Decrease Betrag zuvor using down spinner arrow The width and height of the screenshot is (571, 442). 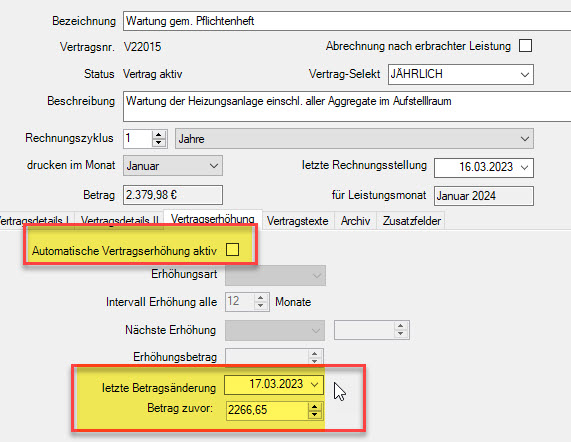[315, 414]
